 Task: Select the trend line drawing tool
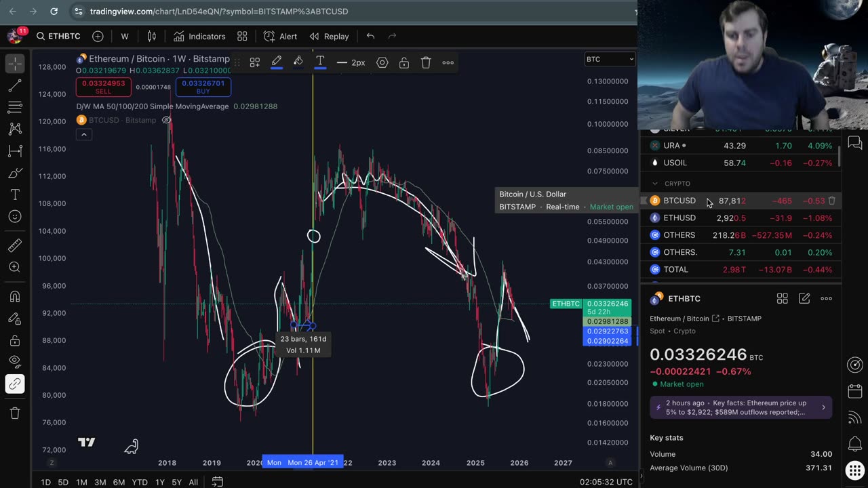pos(15,85)
